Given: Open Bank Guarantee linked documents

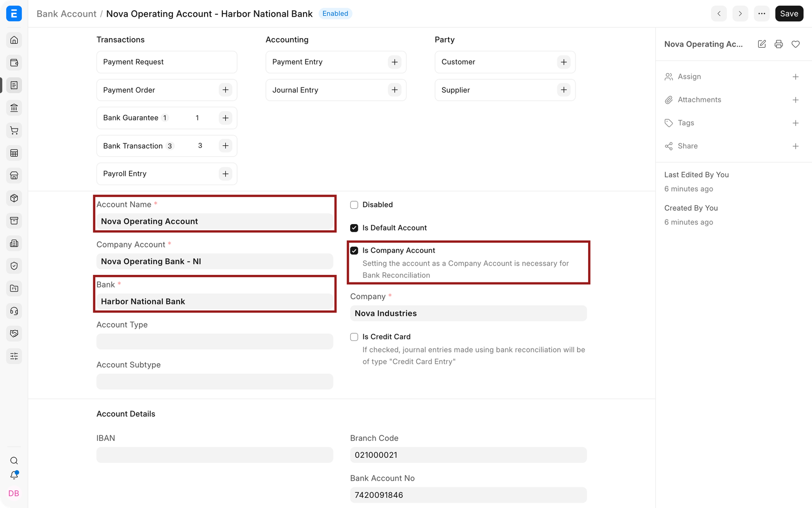Looking at the screenshot, I should point(130,118).
